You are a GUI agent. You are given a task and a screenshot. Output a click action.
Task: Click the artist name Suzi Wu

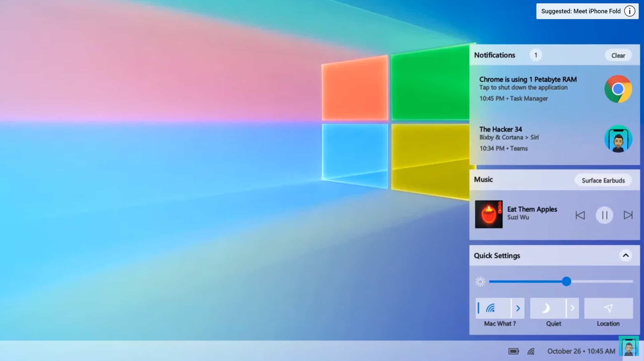(518, 217)
